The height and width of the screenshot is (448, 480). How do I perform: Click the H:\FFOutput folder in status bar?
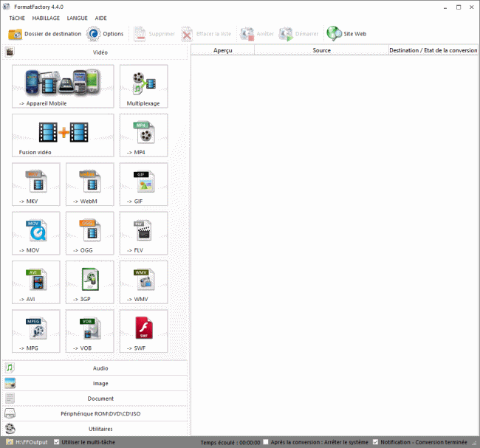click(27, 442)
